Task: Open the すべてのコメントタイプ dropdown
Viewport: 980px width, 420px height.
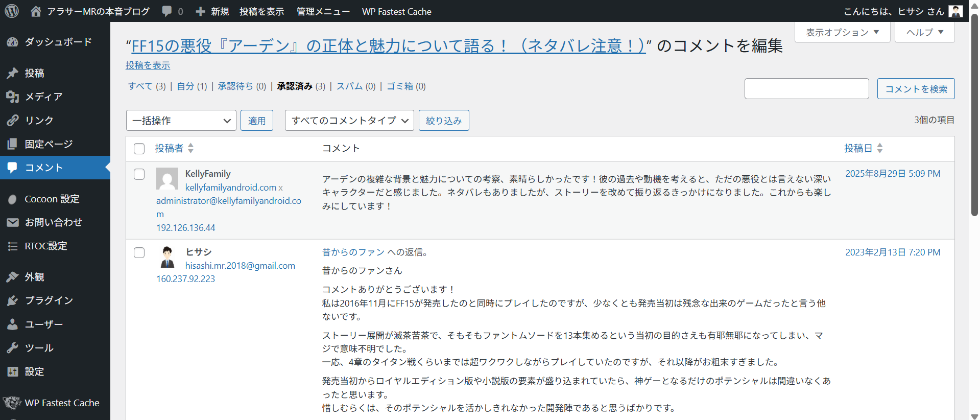Action: (349, 121)
